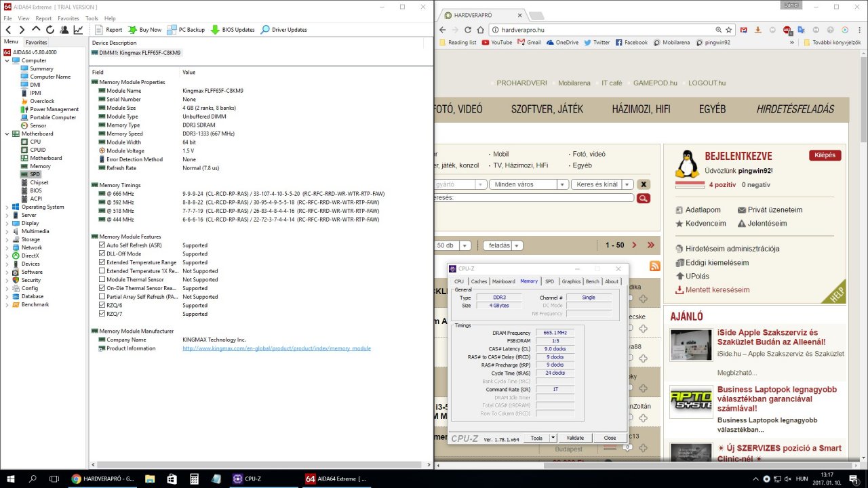
Task: Open PC Backup in AIDA64 toolbar
Action: 186,30
